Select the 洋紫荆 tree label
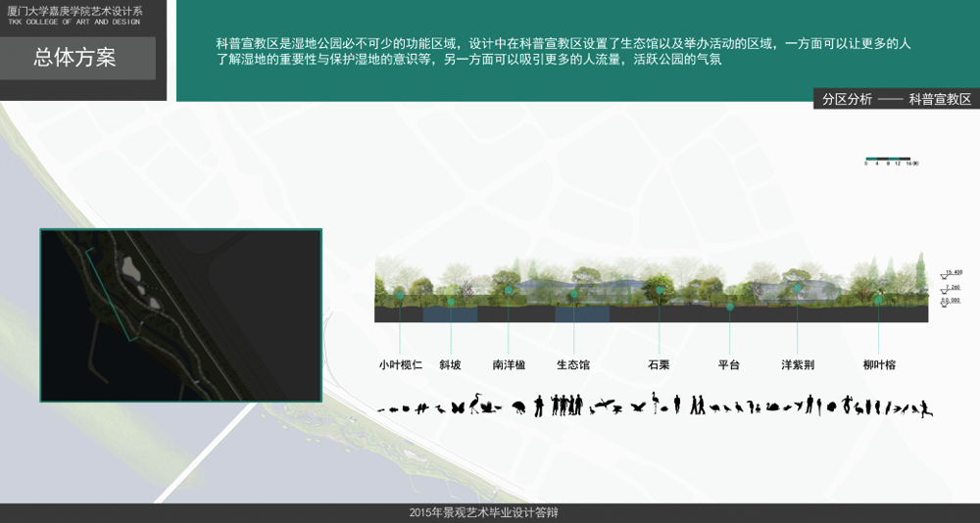The image size is (980, 523). (x=798, y=365)
